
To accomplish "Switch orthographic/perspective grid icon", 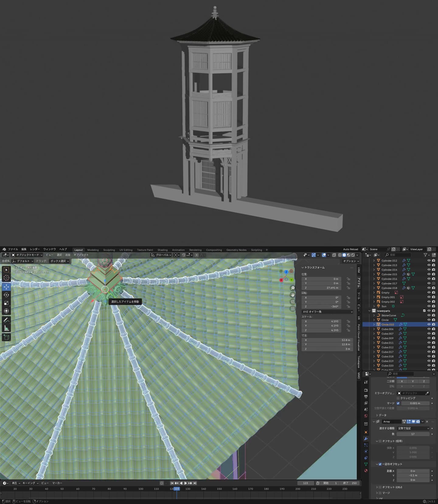I will [x=293, y=309].
